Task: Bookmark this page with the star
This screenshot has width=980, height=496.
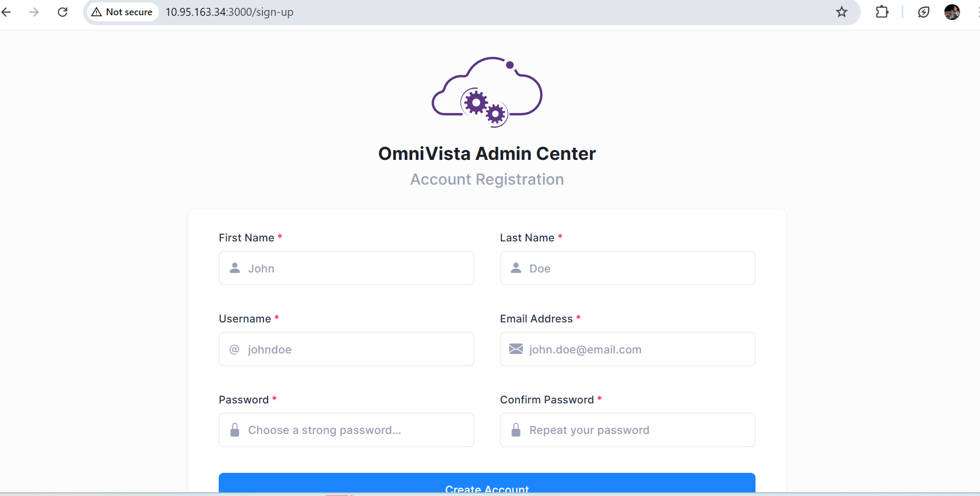Action: click(842, 12)
